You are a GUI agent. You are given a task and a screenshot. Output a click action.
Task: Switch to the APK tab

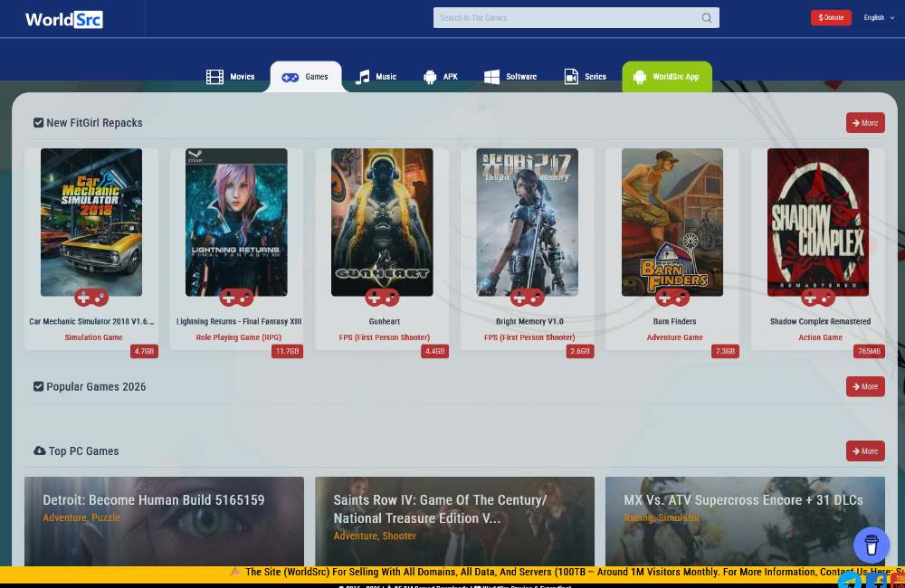coord(441,77)
